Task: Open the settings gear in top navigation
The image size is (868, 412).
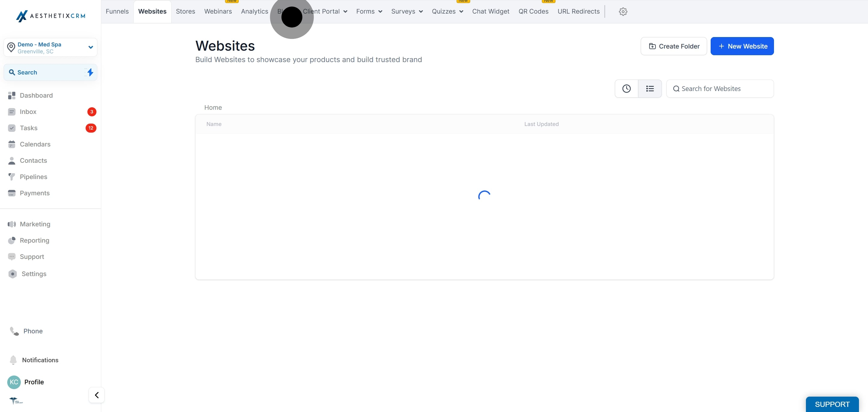Action: [x=623, y=11]
